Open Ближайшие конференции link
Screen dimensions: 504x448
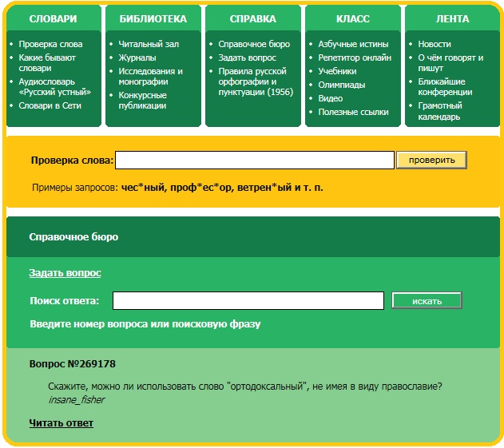click(x=445, y=87)
